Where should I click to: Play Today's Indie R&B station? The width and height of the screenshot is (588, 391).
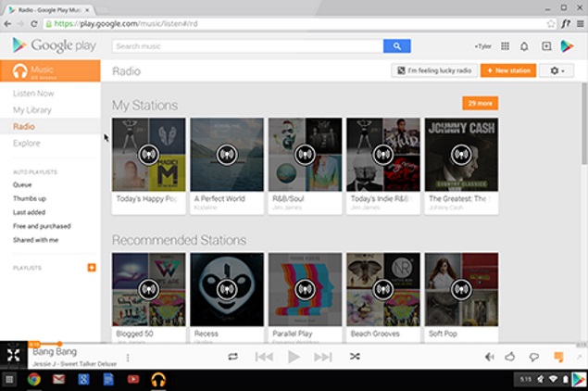pos(383,154)
